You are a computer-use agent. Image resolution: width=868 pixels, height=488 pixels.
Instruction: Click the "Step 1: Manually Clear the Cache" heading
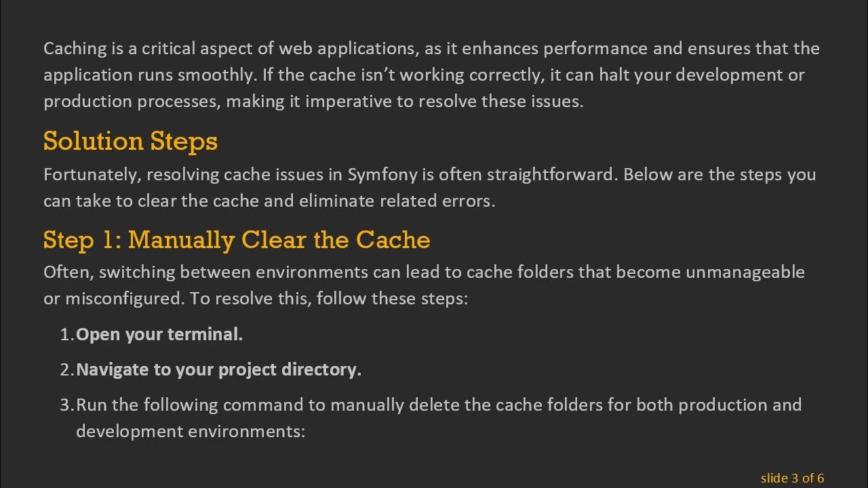click(x=237, y=240)
